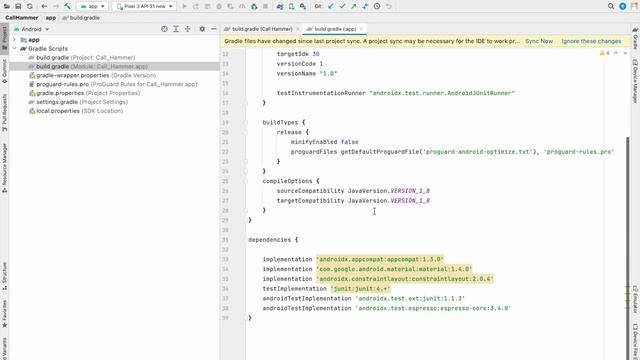
Task: Click Expand All in Project panel
Action: point(176,29)
